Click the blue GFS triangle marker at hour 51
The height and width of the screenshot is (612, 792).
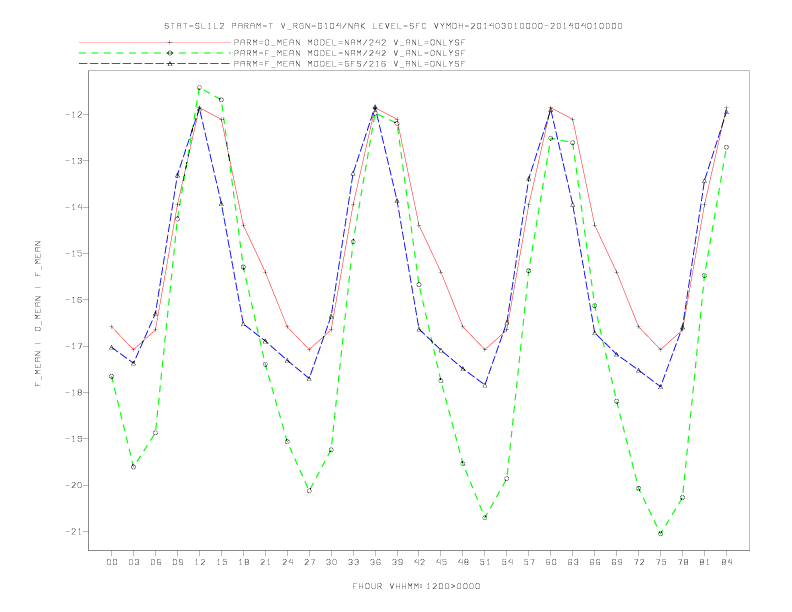click(485, 385)
